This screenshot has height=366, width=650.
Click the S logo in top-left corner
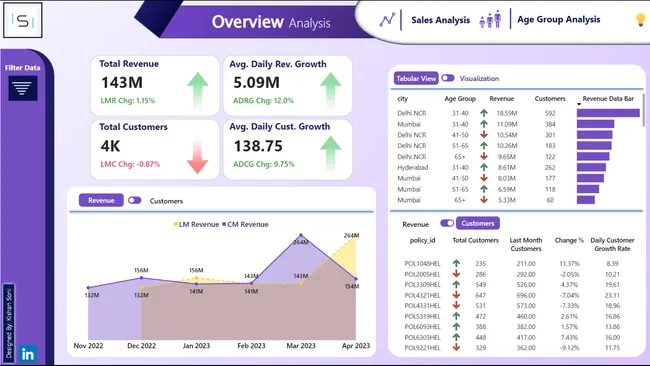coord(23,20)
